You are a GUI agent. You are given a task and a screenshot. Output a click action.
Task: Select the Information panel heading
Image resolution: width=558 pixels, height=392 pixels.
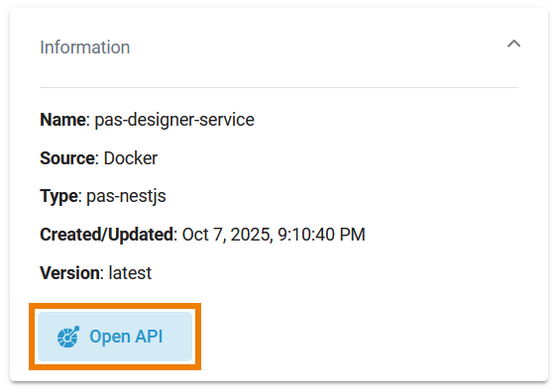(x=84, y=48)
